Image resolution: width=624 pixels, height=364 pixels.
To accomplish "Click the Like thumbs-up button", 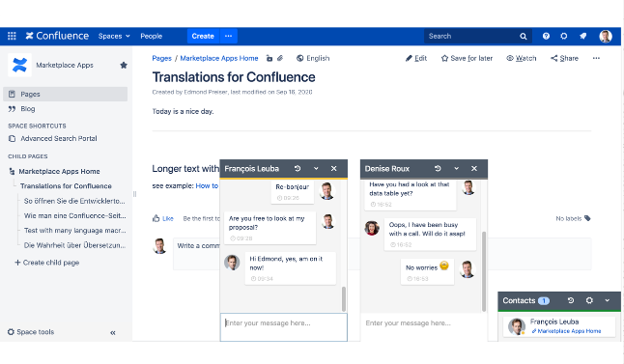I will click(x=163, y=218).
